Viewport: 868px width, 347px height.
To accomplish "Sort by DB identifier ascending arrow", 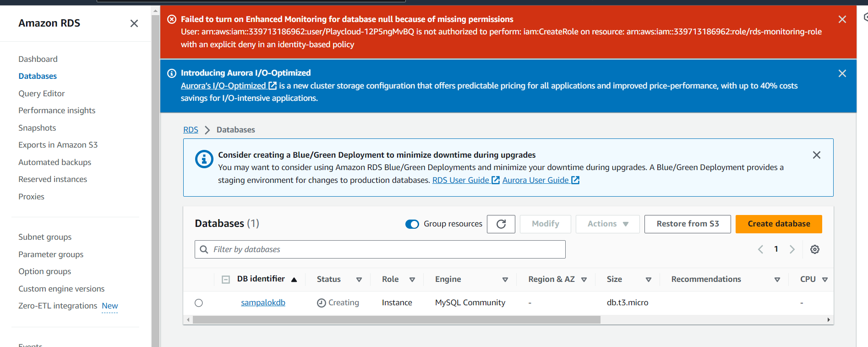I will coord(294,280).
